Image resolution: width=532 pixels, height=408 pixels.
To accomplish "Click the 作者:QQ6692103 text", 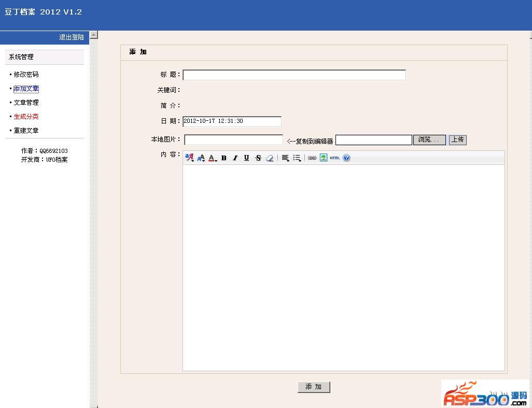I will tap(45, 150).
